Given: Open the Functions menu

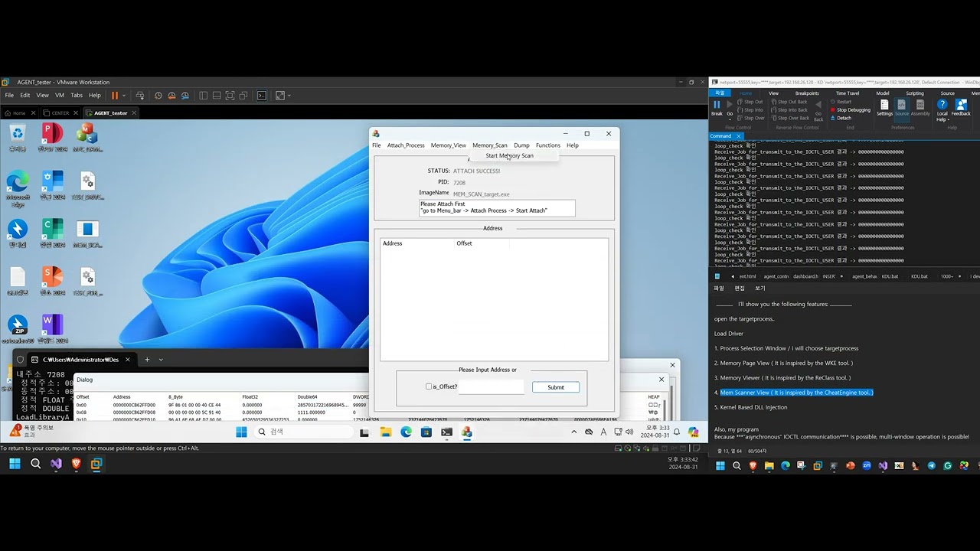Looking at the screenshot, I should pos(547,145).
